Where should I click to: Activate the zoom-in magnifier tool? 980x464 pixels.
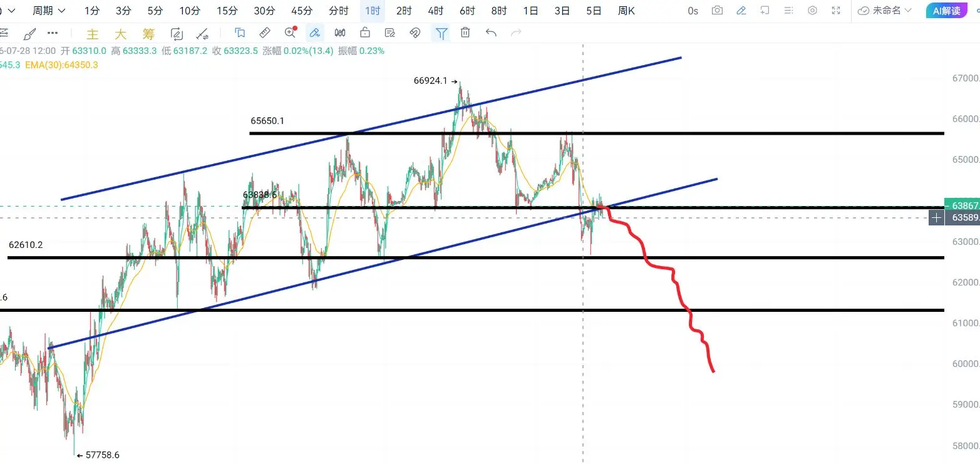tap(290, 33)
